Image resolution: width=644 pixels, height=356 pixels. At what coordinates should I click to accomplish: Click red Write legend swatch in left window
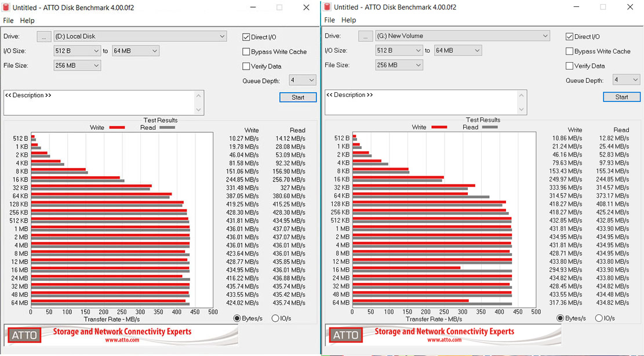tap(117, 128)
